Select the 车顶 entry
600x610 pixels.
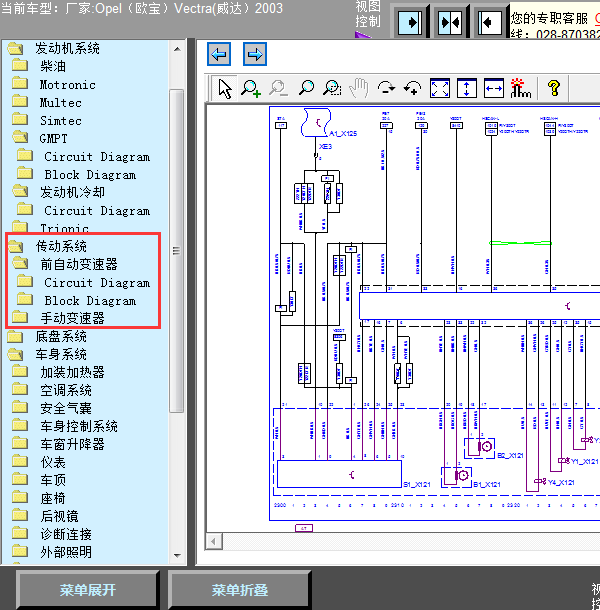(x=53, y=480)
